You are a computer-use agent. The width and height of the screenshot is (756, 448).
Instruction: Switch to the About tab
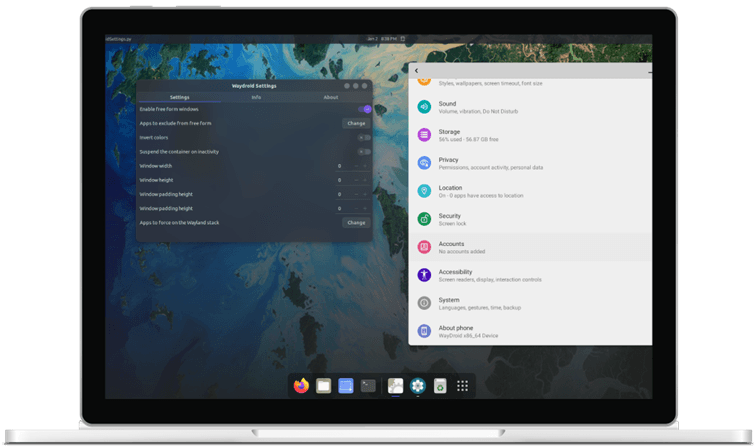[331, 97]
